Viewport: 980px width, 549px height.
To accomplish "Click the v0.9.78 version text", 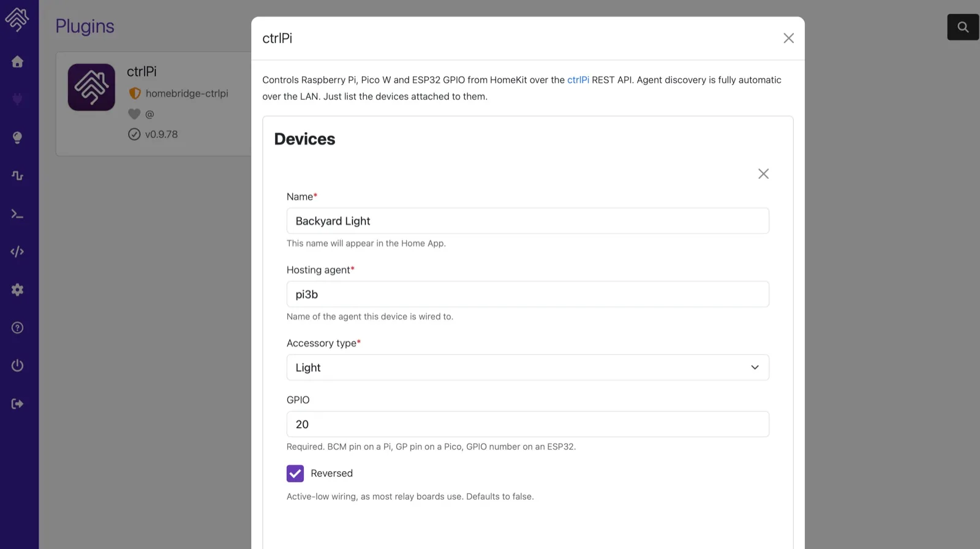I will (x=161, y=134).
